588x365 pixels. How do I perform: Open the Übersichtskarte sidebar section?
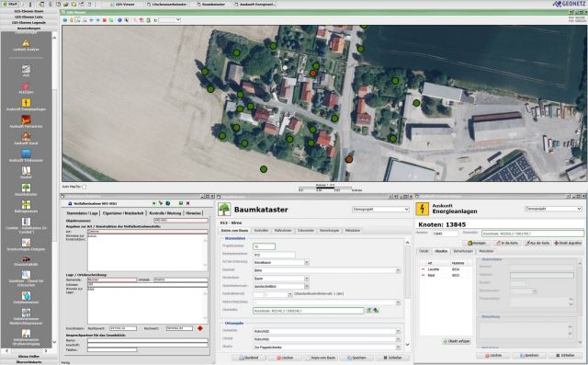click(28, 362)
